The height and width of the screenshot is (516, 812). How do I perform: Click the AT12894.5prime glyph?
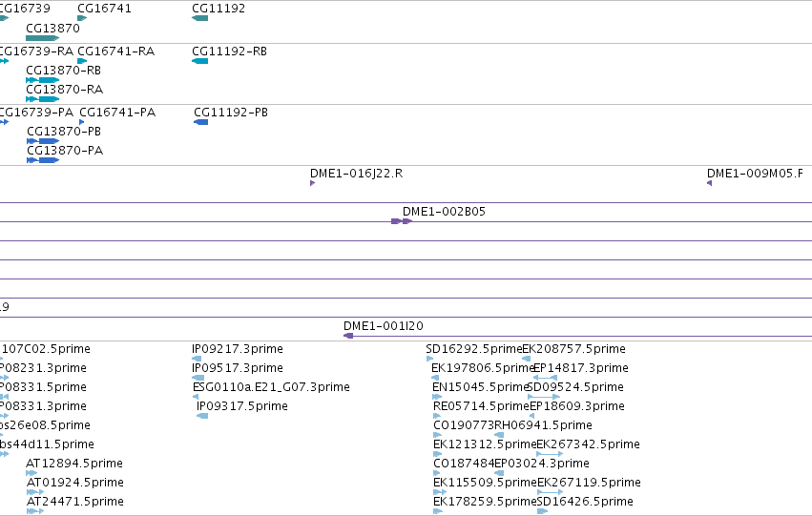31,473
